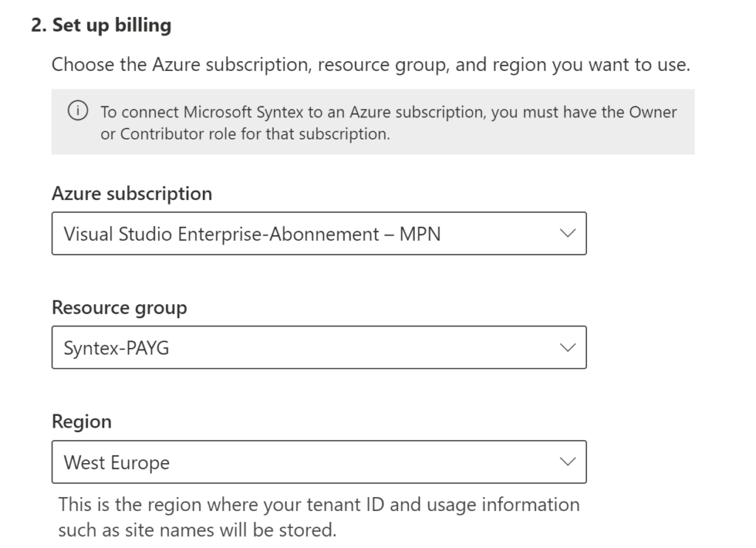Click the '2. Set up billing' heading
This screenshot has width=756, height=548.
tap(101, 25)
